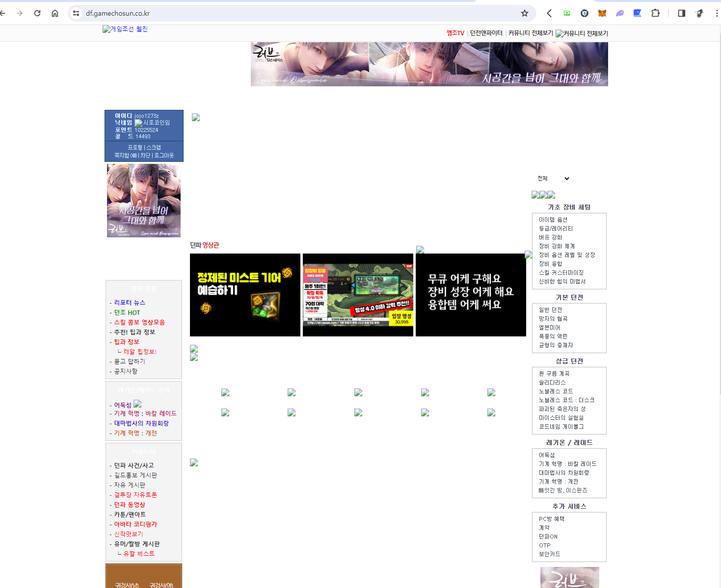Click the browser profile avatar
Image resolution: width=721 pixels, height=588 pixels.
click(x=698, y=13)
